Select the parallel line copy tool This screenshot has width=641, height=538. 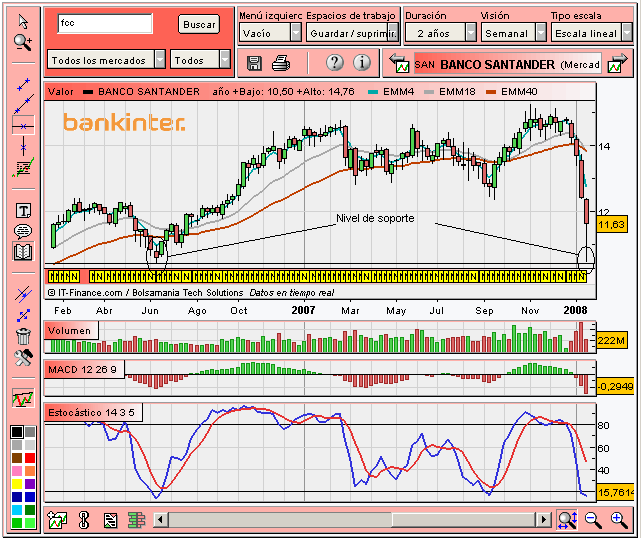23,294
